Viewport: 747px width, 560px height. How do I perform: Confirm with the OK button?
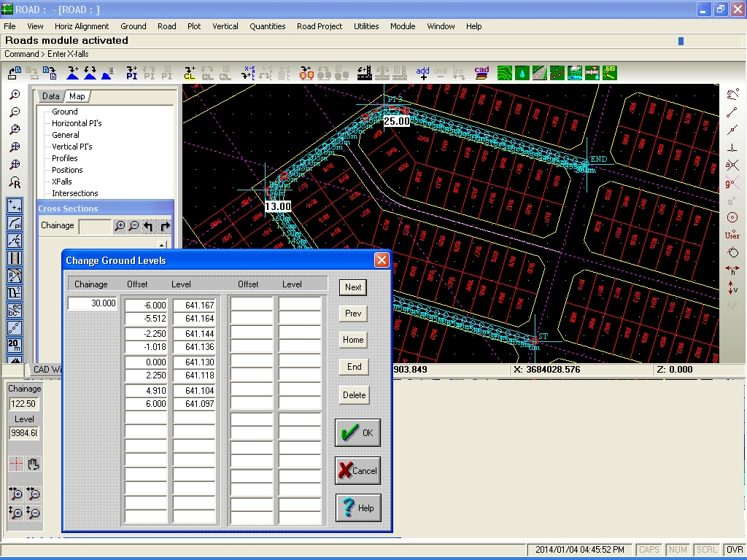tap(357, 433)
